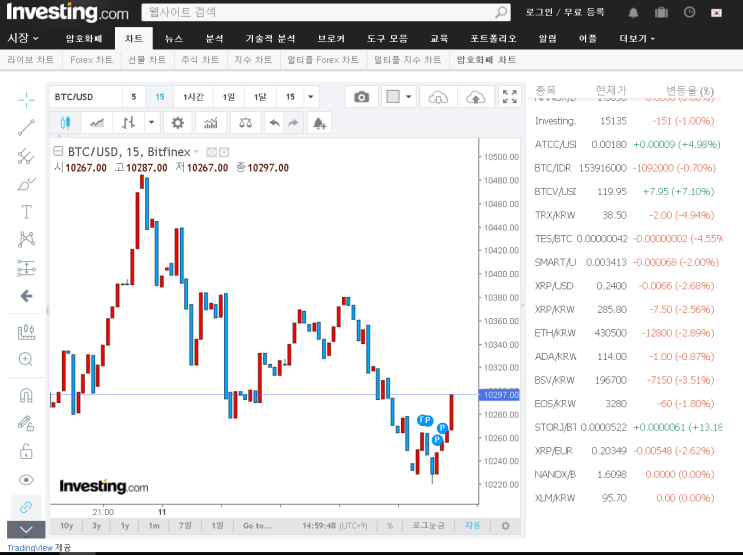This screenshot has width=743, height=555.
Task: Switch to Forex 차트 tab
Action: tap(91, 60)
